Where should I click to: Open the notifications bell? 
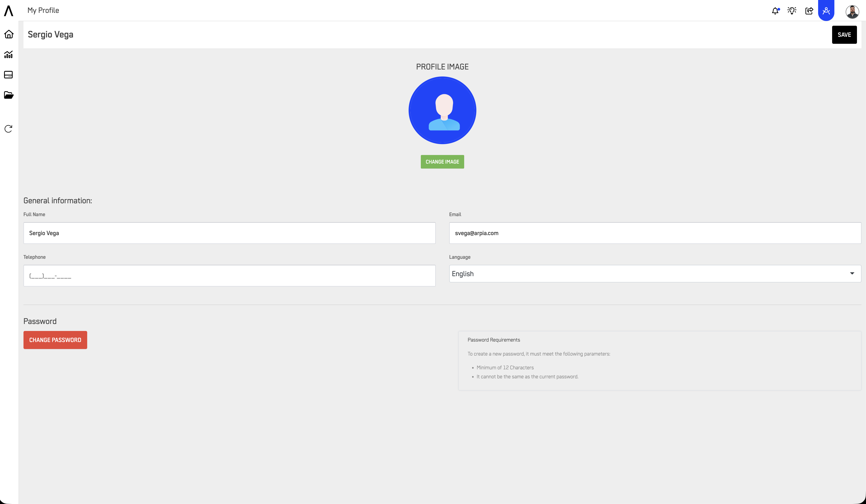pos(775,11)
